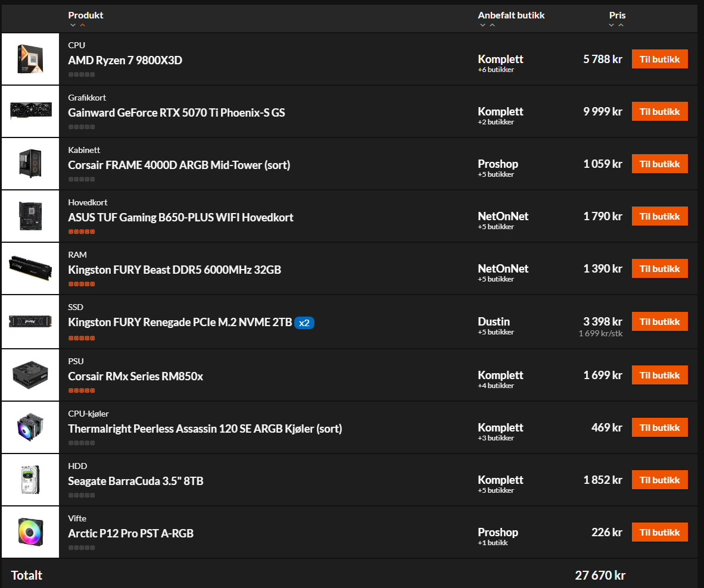Sort Produkt column descending with down arrow

point(73,25)
